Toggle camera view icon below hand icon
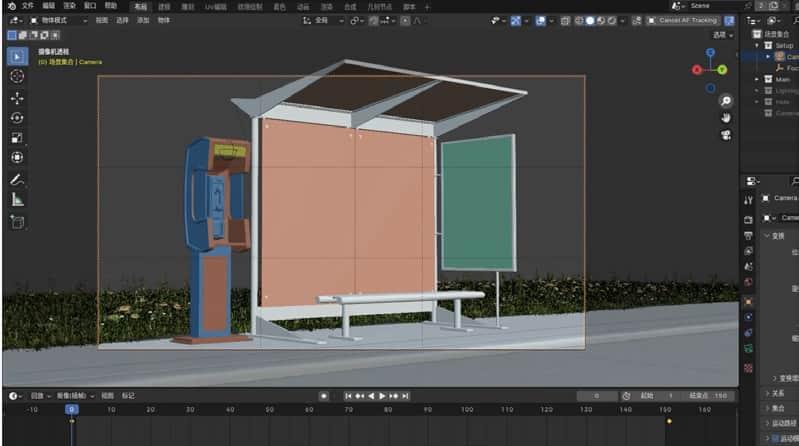Screen dimensions: 799x446 [x=726, y=135]
